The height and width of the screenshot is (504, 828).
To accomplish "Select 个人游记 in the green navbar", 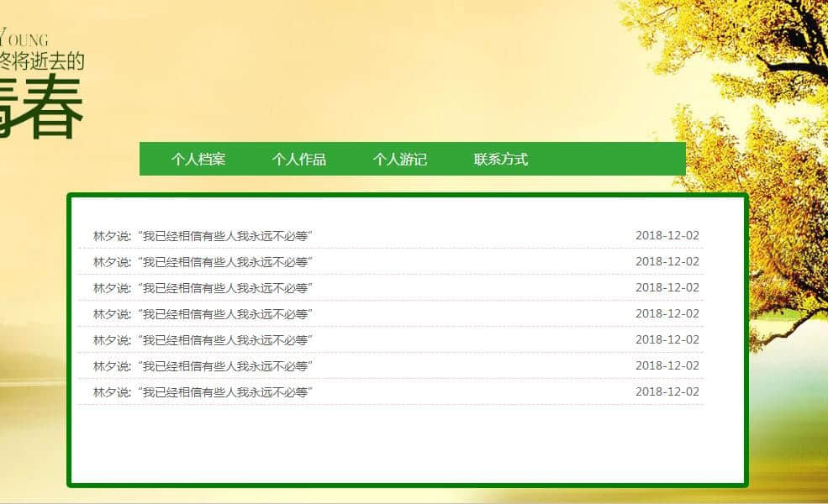I will point(400,160).
